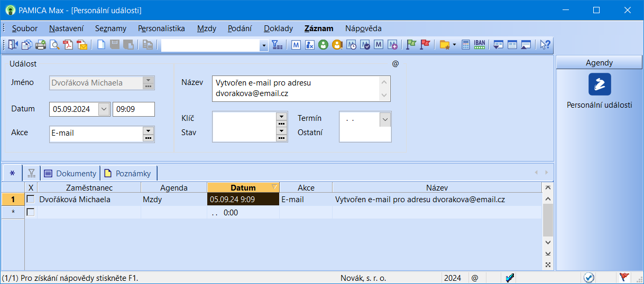Switch to the Poznámky tab
Image resolution: width=644 pixels, height=284 pixels.
click(x=127, y=173)
